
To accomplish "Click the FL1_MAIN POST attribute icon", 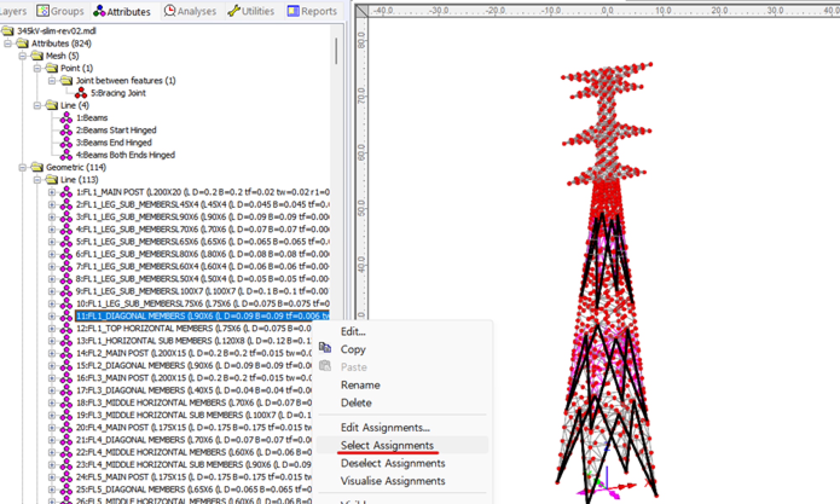I will tap(66, 192).
